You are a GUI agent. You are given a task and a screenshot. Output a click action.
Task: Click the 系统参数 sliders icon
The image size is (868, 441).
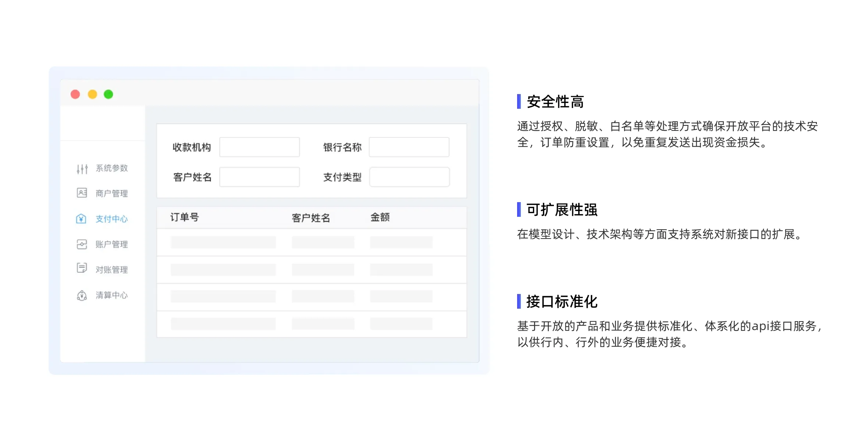click(x=82, y=169)
